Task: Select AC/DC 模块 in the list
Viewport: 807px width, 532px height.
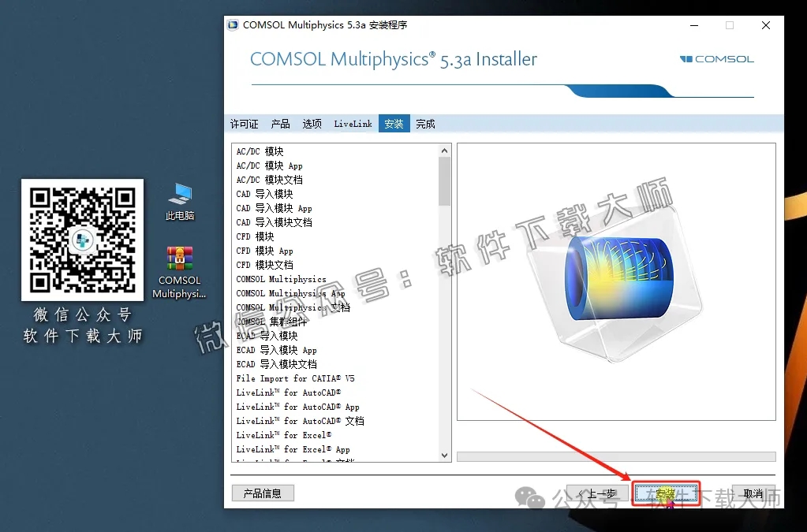Action: tap(260, 151)
